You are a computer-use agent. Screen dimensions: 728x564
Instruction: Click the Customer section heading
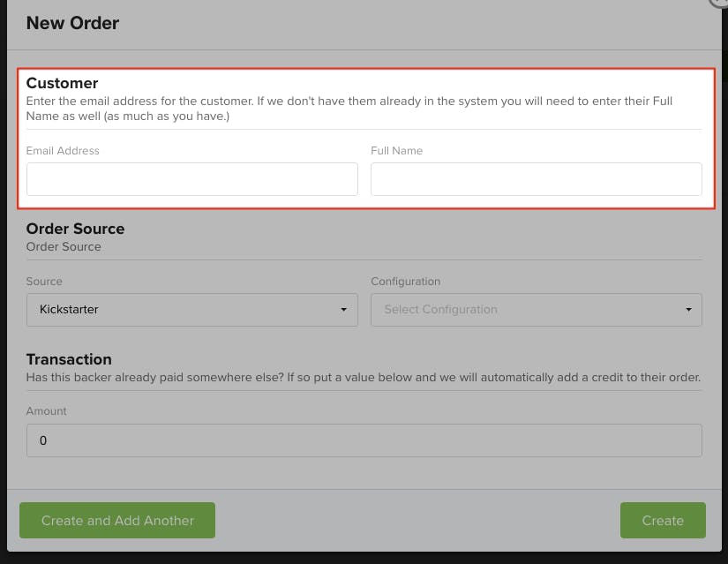tap(63, 83)
